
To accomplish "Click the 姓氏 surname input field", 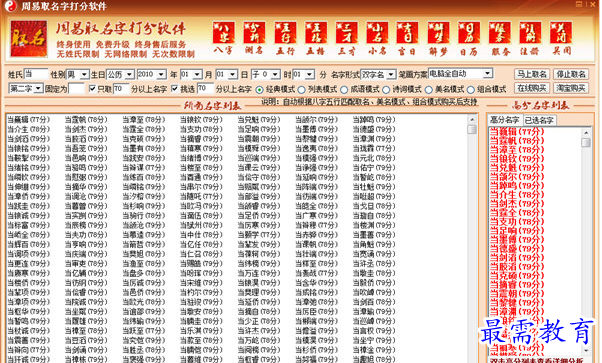I will click(x=36, y=74).
